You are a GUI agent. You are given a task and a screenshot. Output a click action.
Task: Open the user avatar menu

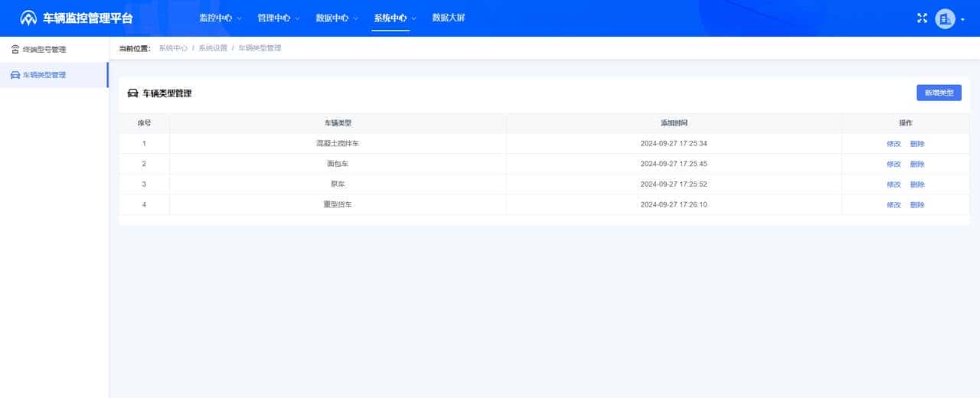tap(945, 18)
